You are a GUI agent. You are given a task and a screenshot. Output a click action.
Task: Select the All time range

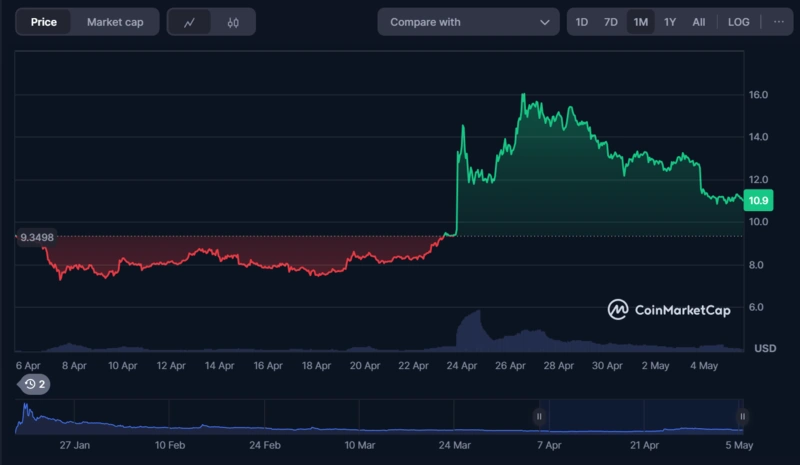699,22
